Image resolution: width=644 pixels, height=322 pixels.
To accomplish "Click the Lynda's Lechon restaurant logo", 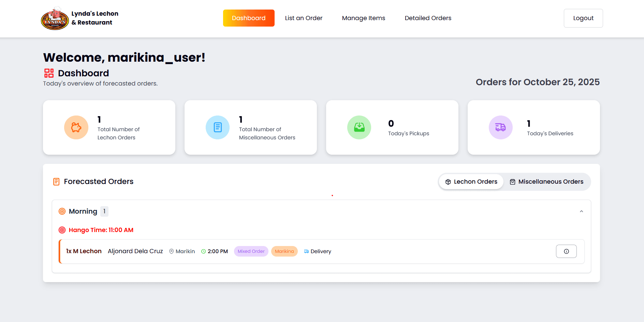I will 55,18.
